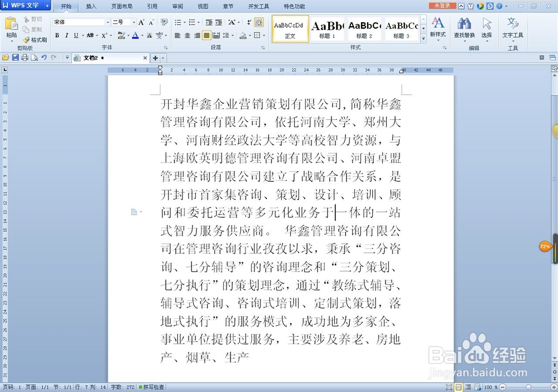Click the Print Preview icon in quick toolbar

34,57
